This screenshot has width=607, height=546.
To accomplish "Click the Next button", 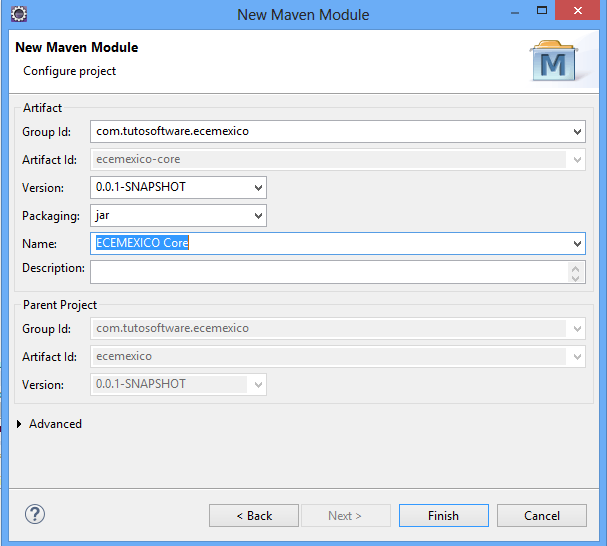I will click(x=346, y=515).
